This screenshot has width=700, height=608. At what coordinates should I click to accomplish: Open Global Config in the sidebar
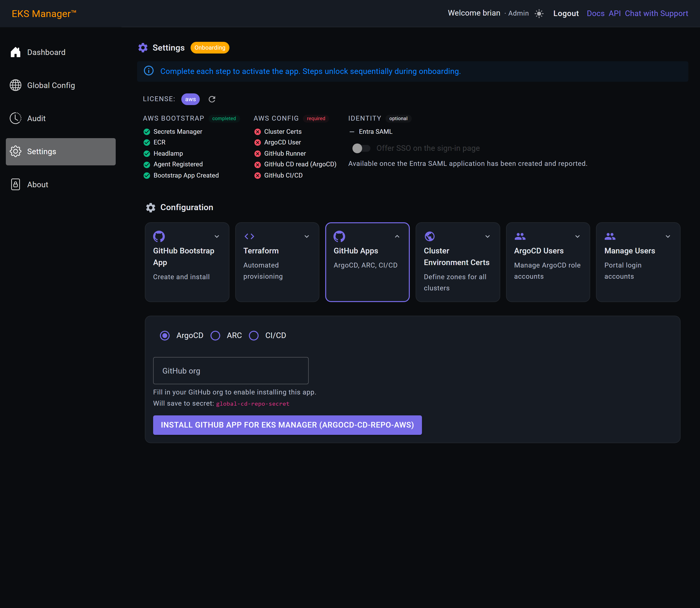click(x=61, y=85)
